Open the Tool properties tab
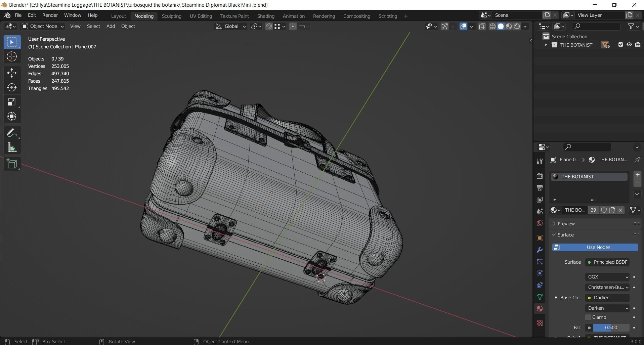The height and width of the screenshot is (345, 644). (540, 161)
